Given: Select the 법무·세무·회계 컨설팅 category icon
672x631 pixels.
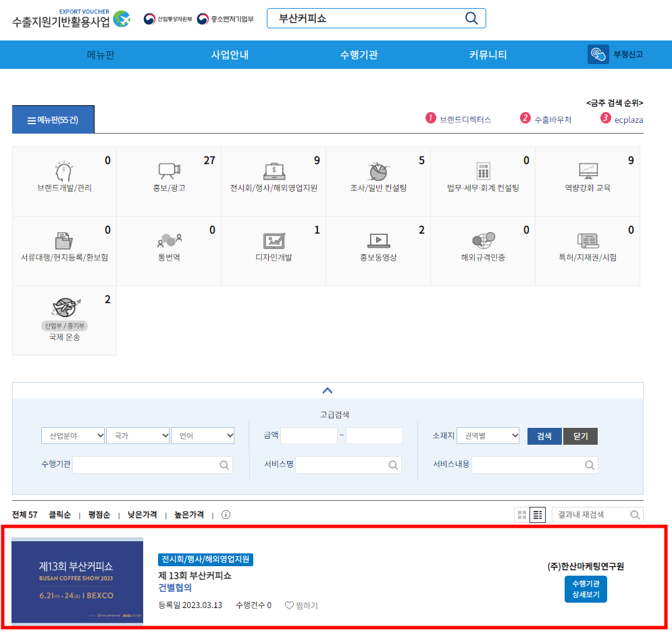Looking at the screenshot, I should (483, 171).
